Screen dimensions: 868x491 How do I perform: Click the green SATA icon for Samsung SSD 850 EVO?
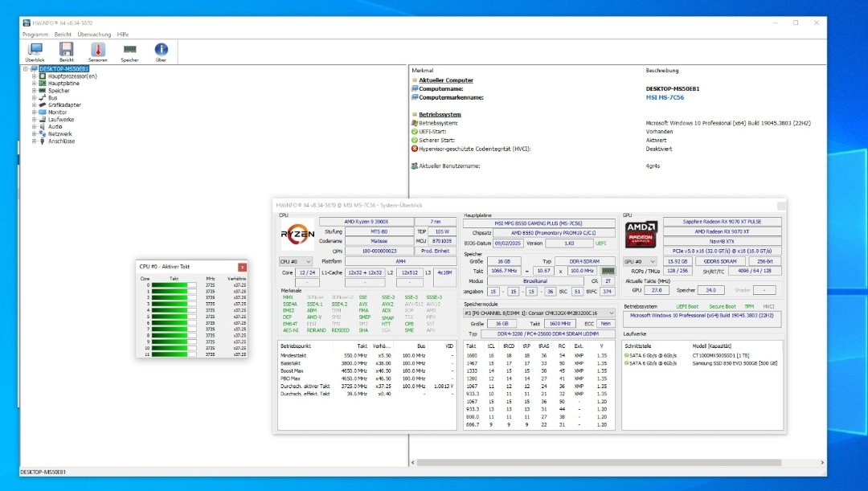pyautogui.click(x=627, y=363)
